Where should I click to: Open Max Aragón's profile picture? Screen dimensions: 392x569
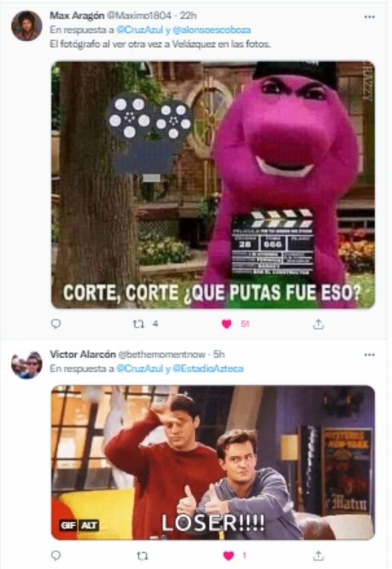coord(27,26)
